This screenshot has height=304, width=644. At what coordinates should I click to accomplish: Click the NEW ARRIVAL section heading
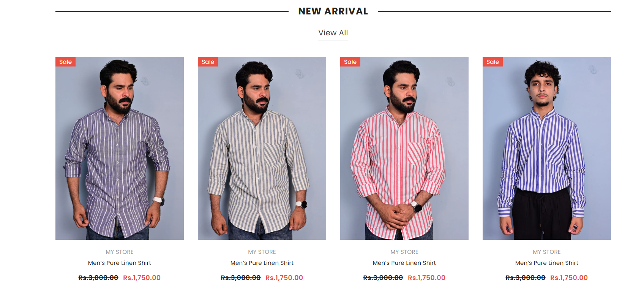333,11
